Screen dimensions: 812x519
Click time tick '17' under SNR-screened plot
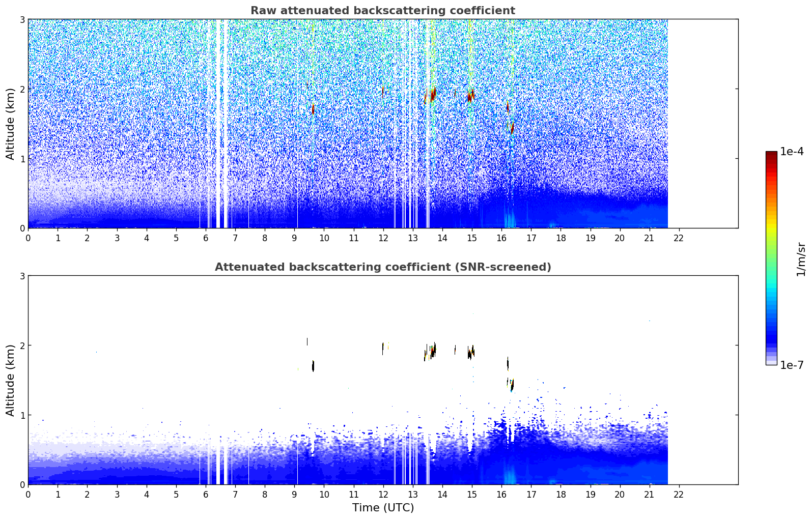click(x=531, y=494)
